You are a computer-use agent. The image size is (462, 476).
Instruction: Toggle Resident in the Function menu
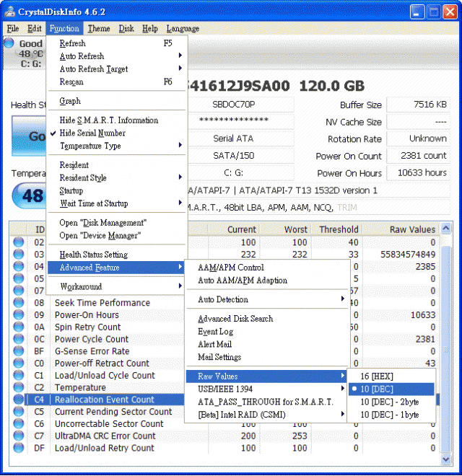pyautogui.click(x=117, y=165)
